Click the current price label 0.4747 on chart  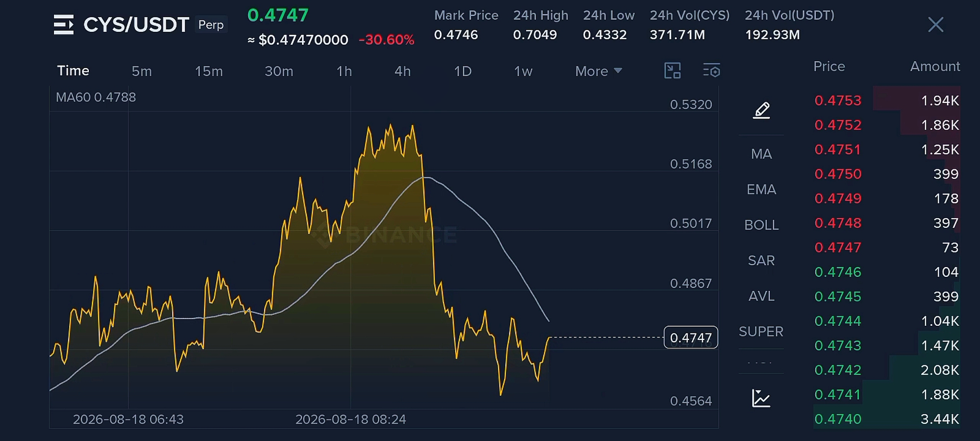[x=691, y=338]
